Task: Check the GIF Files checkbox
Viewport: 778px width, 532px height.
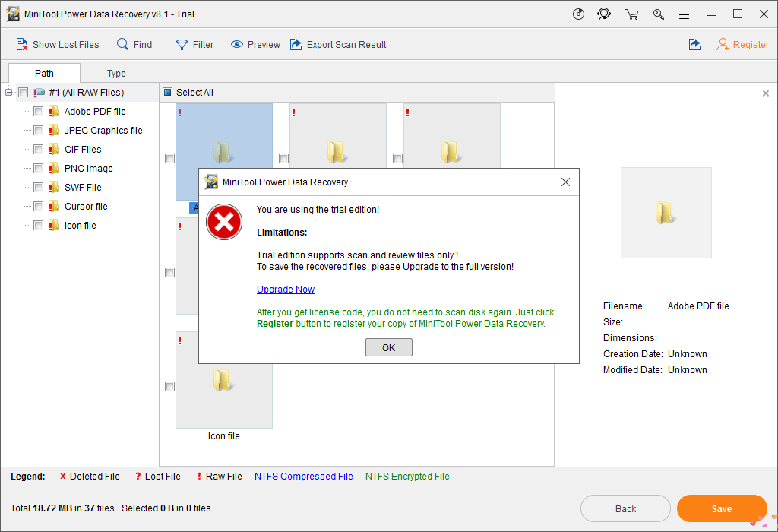Action: tap(38, 150)
